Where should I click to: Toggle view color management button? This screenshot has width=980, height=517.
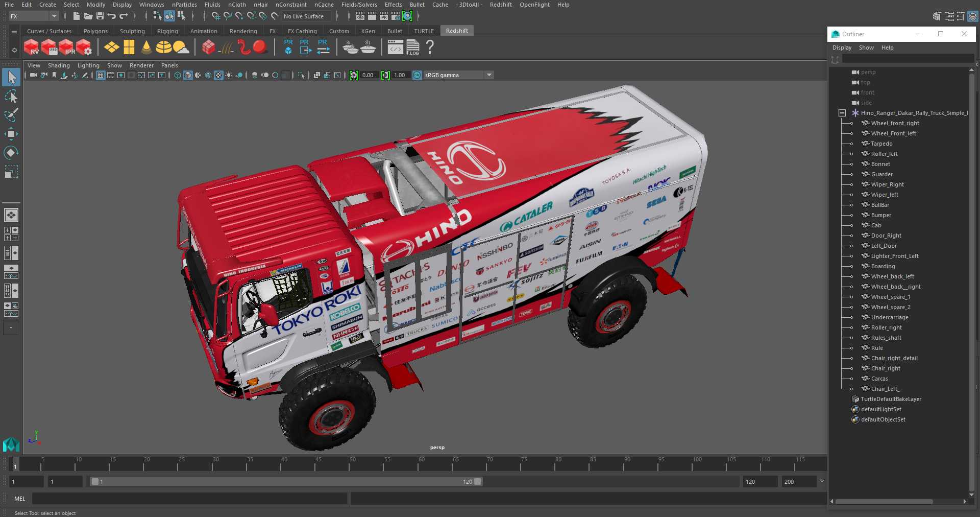(x=417, y=75)
